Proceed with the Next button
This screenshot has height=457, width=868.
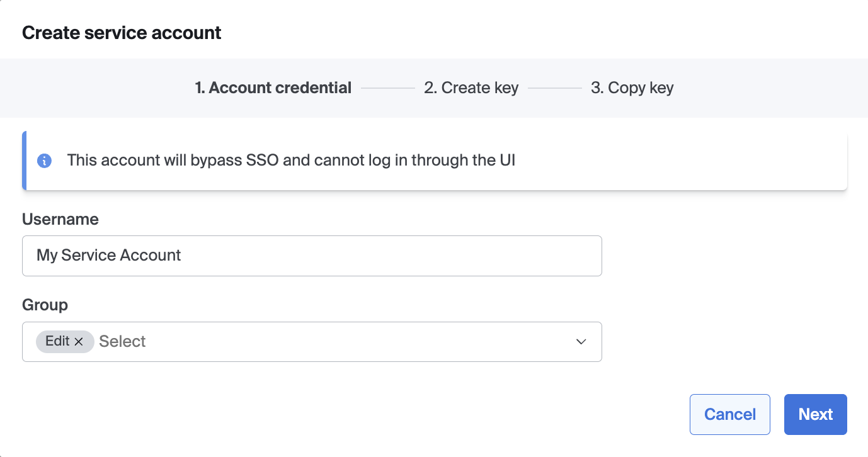point(815,414)
